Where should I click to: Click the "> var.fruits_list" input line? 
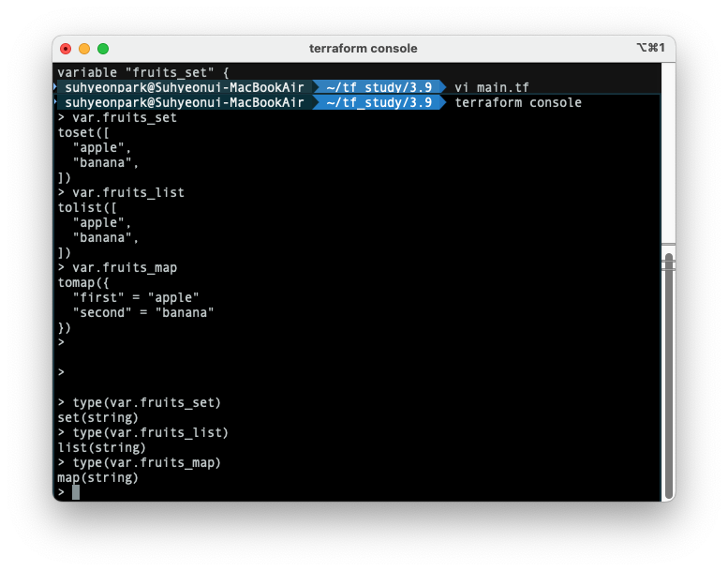pyautogui.click(x=121, y=193)
